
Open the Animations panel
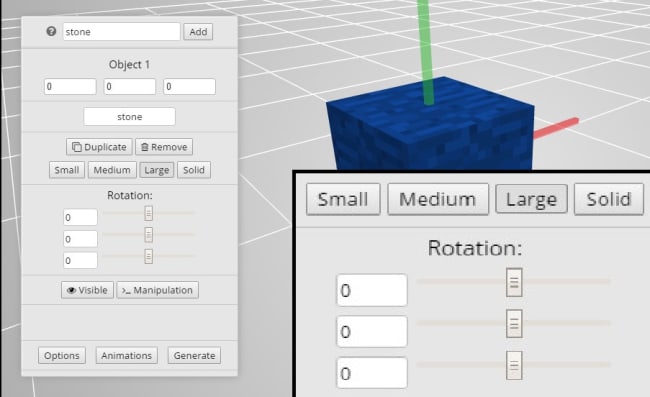[126, 356]
